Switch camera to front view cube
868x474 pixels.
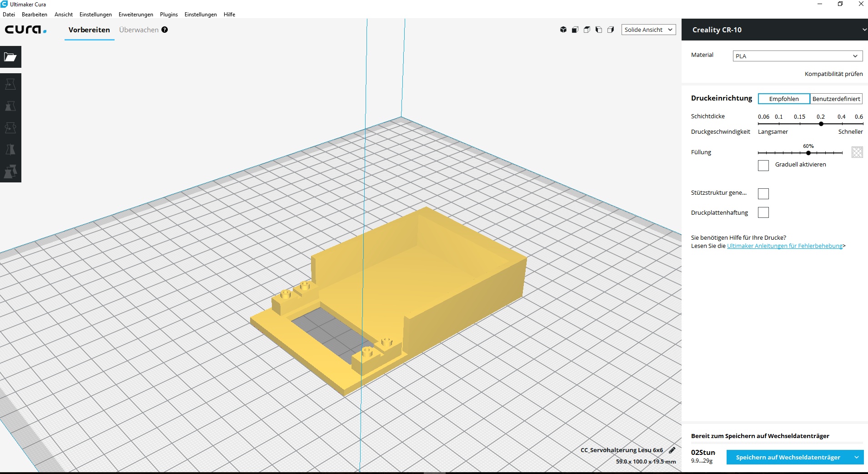click(575, 30)
